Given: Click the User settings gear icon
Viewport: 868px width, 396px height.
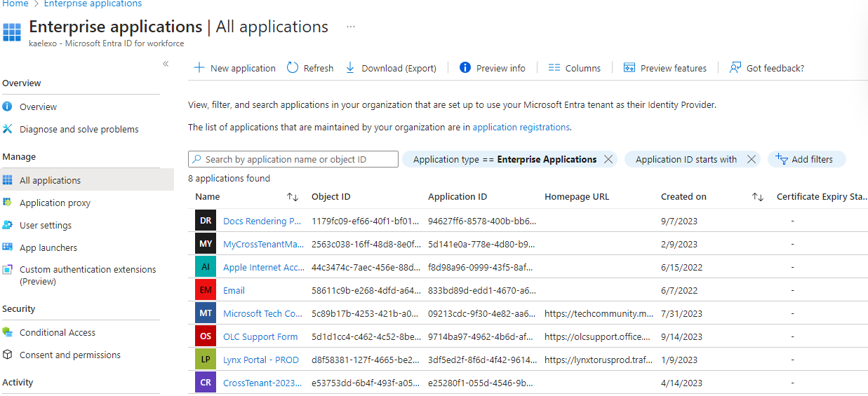Looking at the screenshot, I should (8, 225).
